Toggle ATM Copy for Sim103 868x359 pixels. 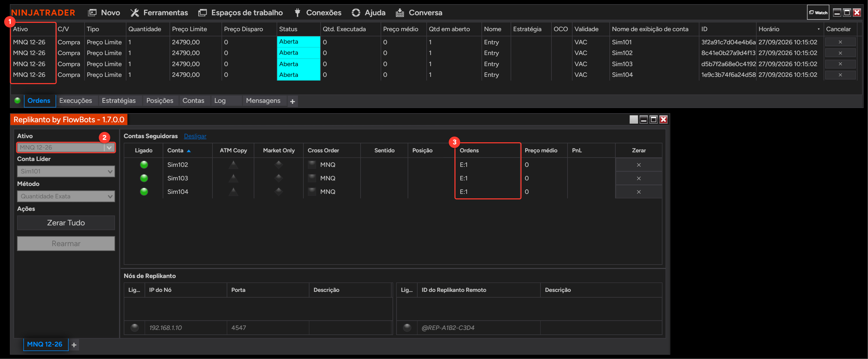(x=233, y=178)
